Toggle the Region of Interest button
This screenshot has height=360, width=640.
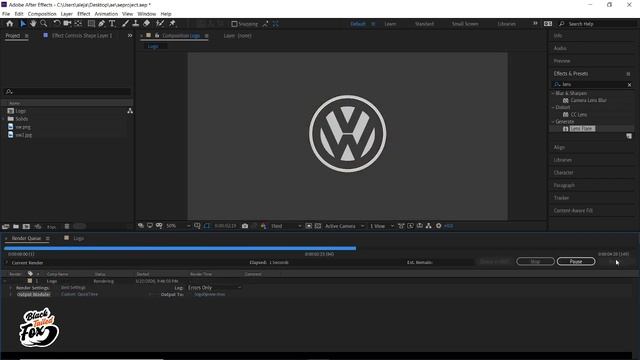(x=309, y=226)
